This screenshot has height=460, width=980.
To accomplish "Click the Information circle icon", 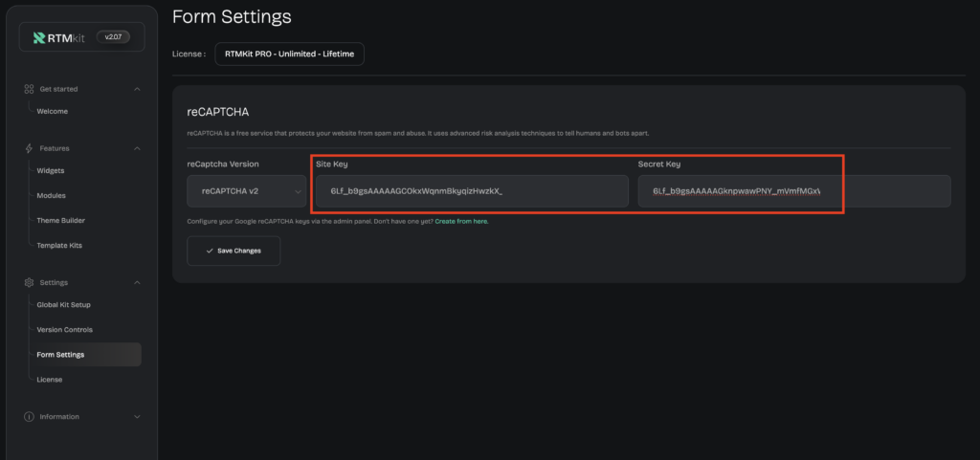I will point(29,417).
